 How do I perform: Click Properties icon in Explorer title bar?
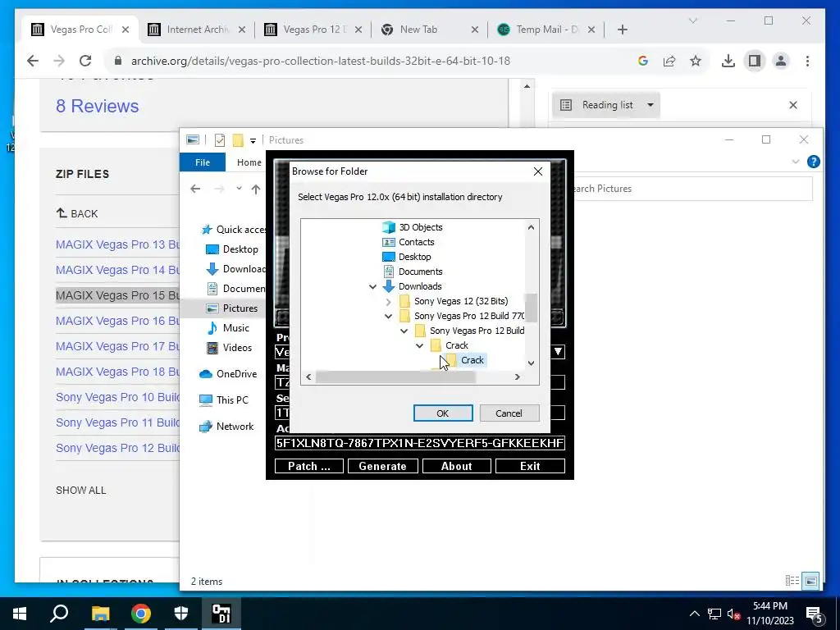pos(220,140)
